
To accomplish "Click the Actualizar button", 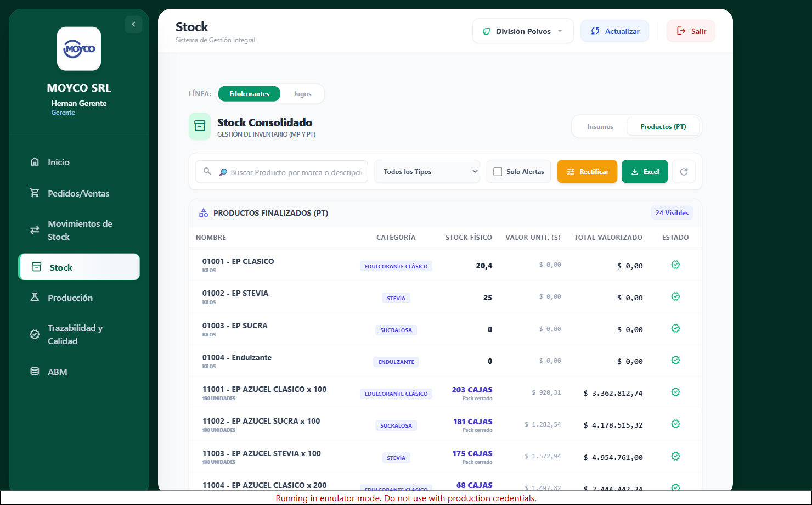I will (614, 31).
